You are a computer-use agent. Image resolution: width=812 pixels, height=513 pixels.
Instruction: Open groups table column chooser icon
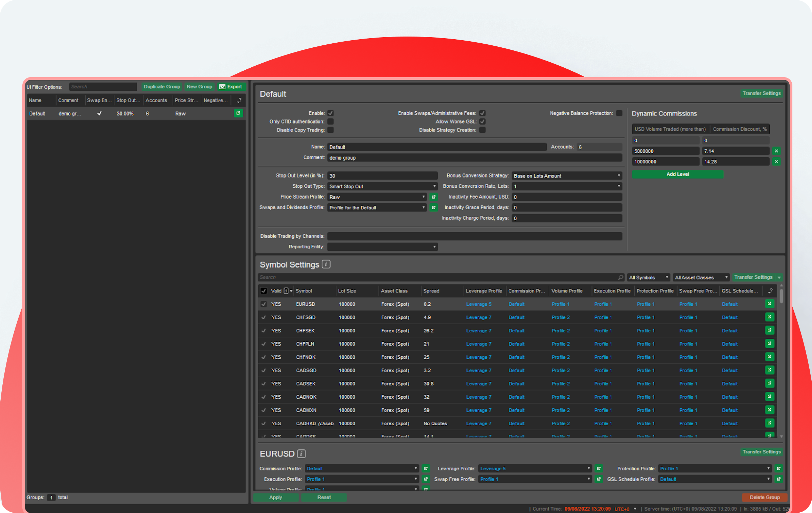point(239,100)
